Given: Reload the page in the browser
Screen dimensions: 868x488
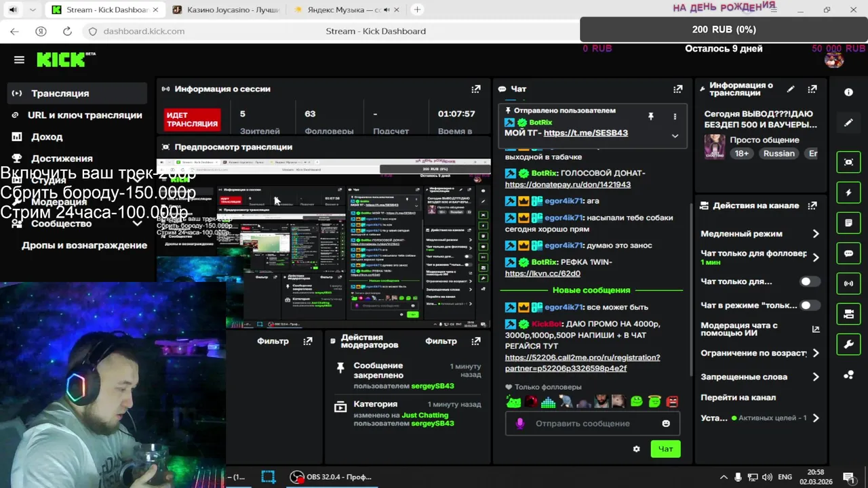Looking at the screenshot, I should 67,31.
